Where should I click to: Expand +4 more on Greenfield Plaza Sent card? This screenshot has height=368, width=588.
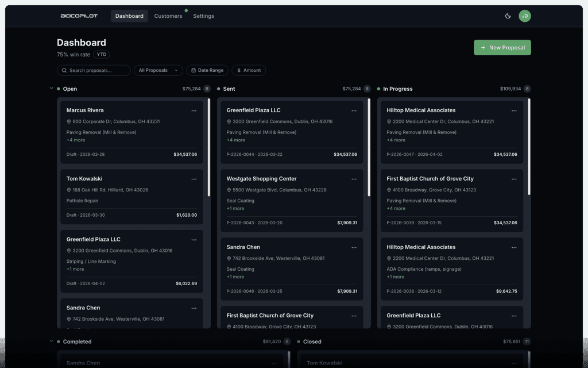(236, 140)
